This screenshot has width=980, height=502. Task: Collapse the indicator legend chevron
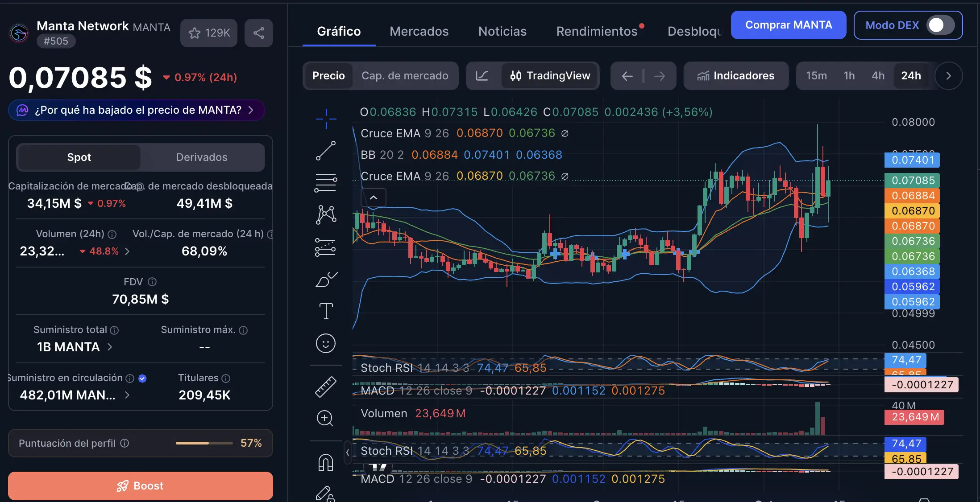[x=374, y=198]
